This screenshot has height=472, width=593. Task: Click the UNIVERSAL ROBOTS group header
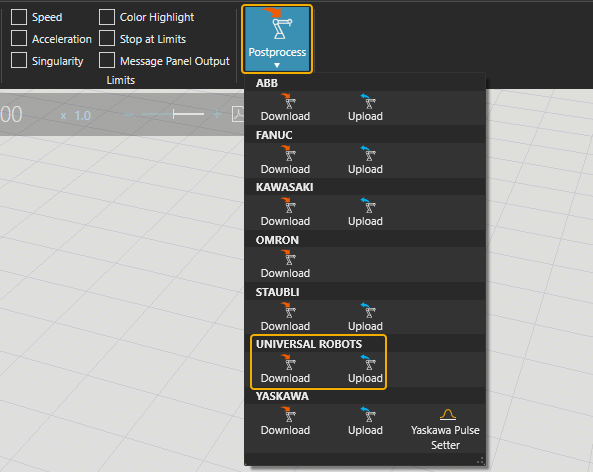click(309, 344)
